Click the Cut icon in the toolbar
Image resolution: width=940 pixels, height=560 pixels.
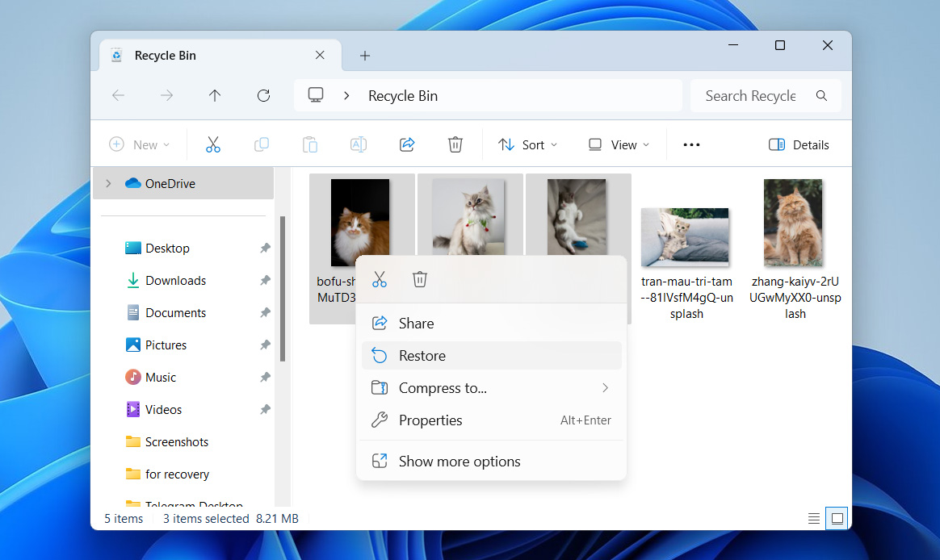tap(213, 144)
